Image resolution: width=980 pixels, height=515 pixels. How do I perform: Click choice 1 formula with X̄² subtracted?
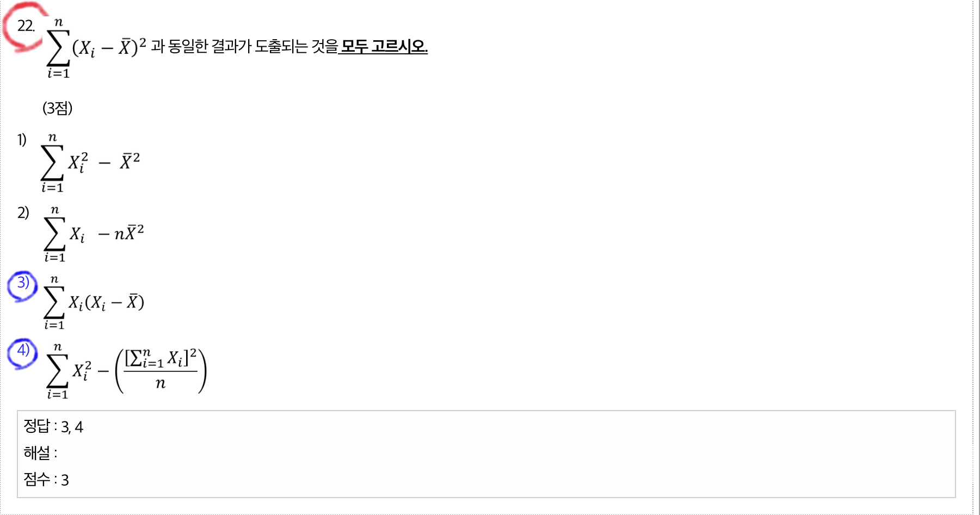[x=90, y=162]
